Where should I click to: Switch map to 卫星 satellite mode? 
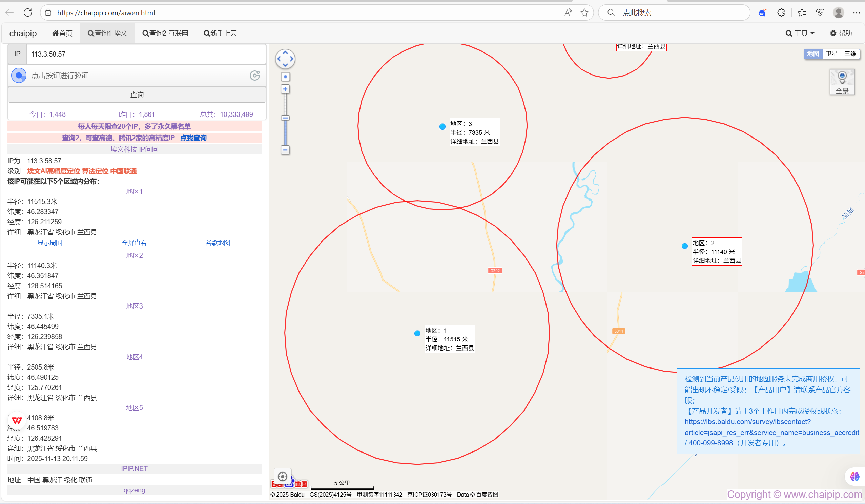click(831, 54)
